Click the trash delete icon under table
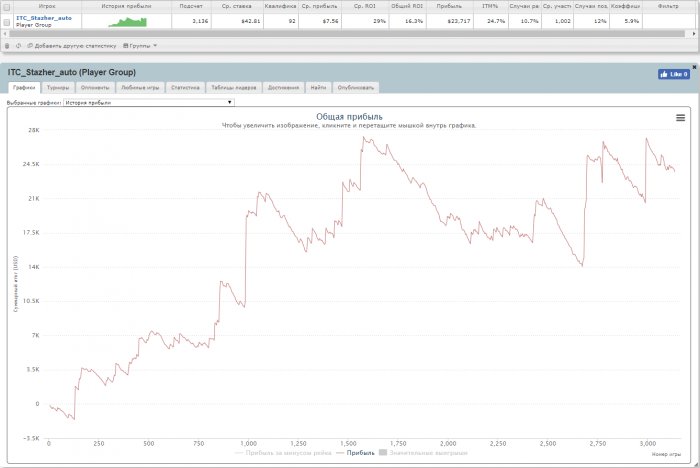This screenshot has width=700, height=468. (7, 46)
